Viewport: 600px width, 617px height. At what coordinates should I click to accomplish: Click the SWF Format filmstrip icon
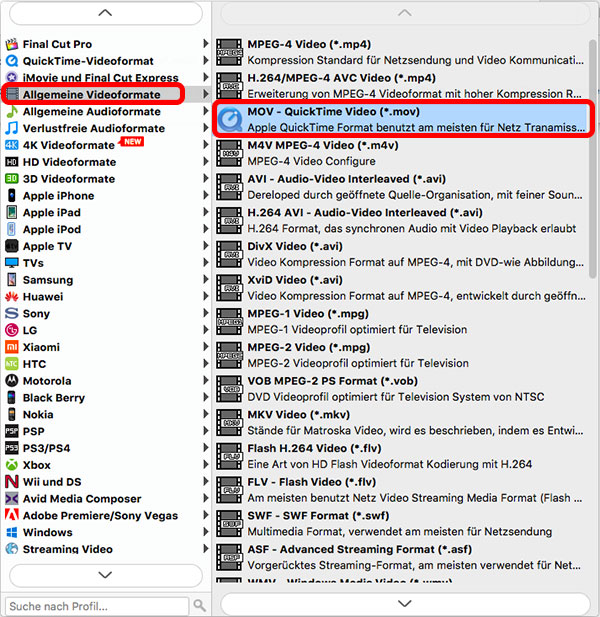230,524
